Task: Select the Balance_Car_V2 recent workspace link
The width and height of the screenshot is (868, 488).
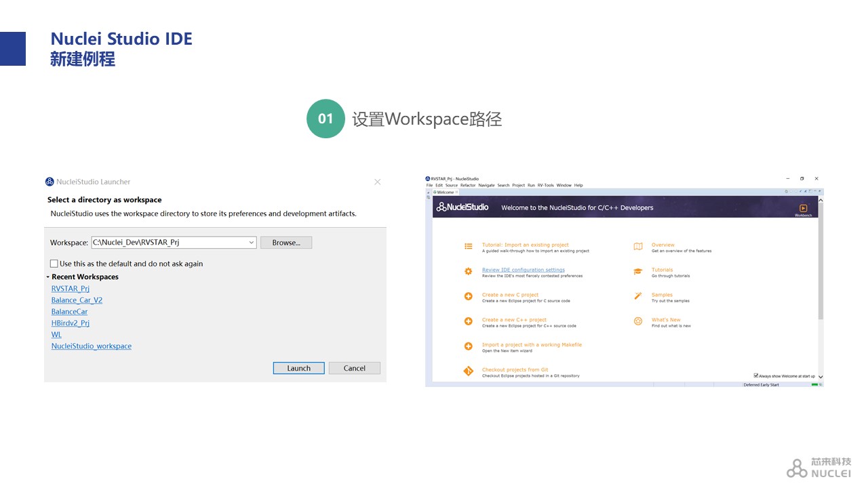Action: tap(77, 300)
